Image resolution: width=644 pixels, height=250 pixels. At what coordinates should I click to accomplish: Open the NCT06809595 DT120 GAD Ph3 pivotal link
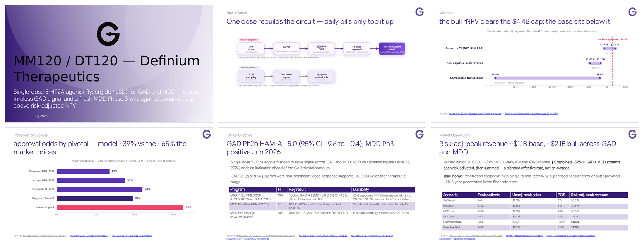coord(372,236)
